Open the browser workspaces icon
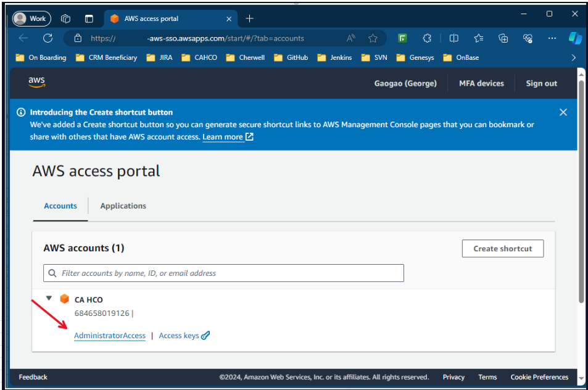 pos(65,19)
